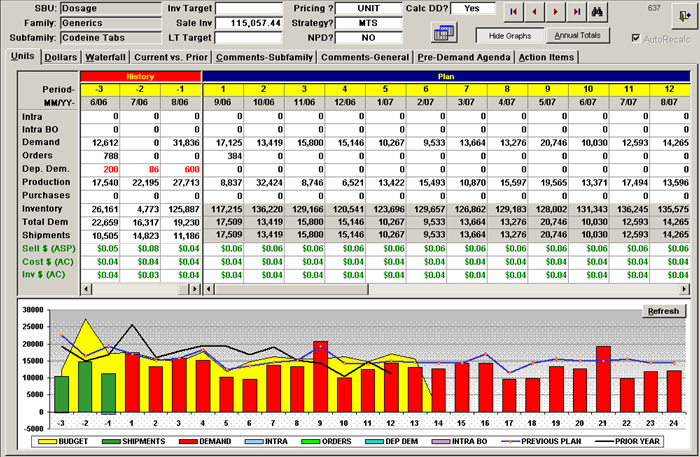Go to the first record
This screenshot has width=700, height=457.
[513, 12]
